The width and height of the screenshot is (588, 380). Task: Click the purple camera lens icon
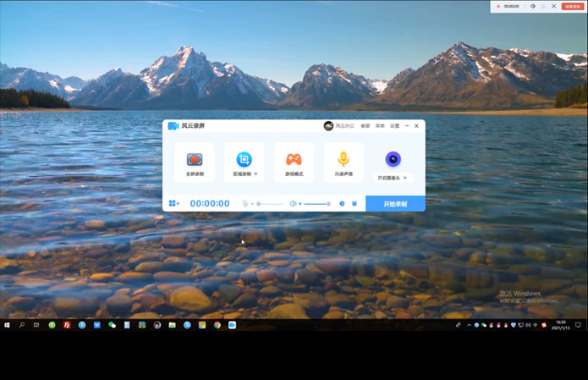pyautogui.click(x=393, y=159)
